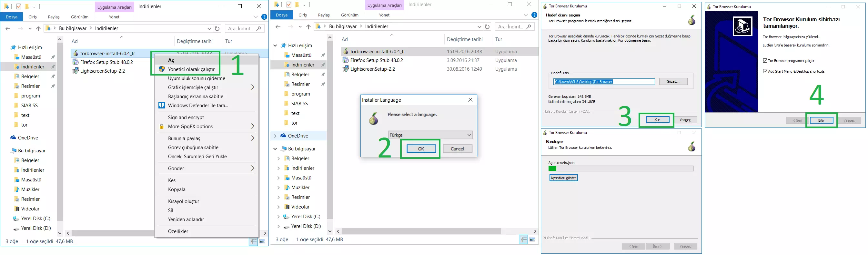Refresh the right Explorer window folder
This screenshot has width=868, height=255.
click(487, 26)
